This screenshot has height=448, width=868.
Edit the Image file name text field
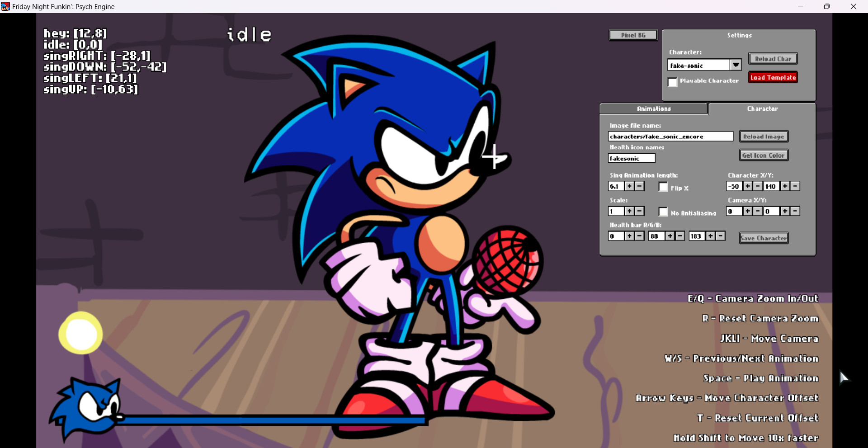coord(670,136)
